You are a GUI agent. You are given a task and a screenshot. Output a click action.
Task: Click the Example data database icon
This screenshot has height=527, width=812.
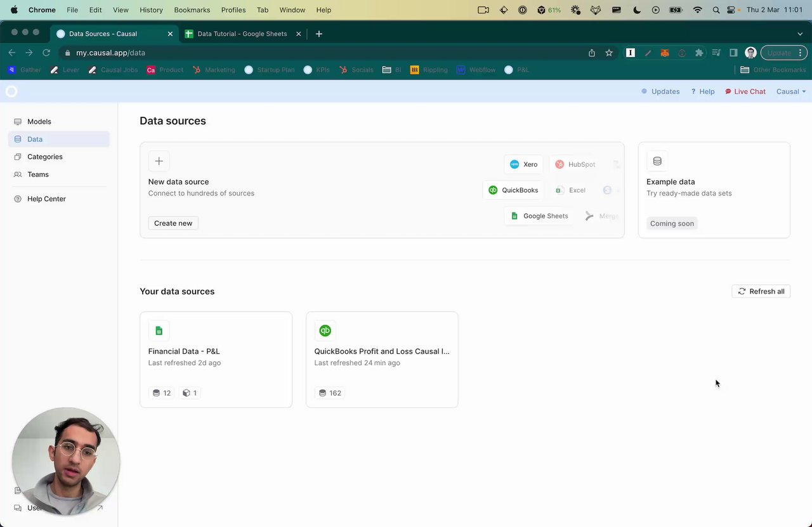point(657,161)
